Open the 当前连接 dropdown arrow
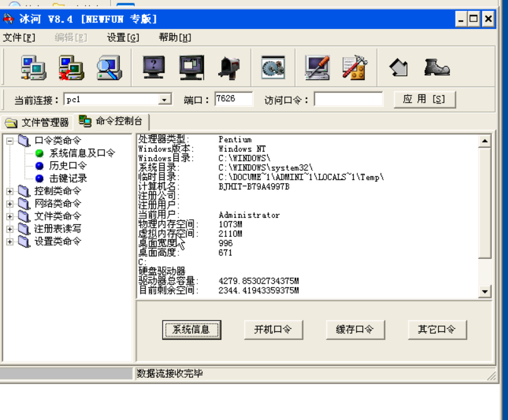 [x=165, y=99]
